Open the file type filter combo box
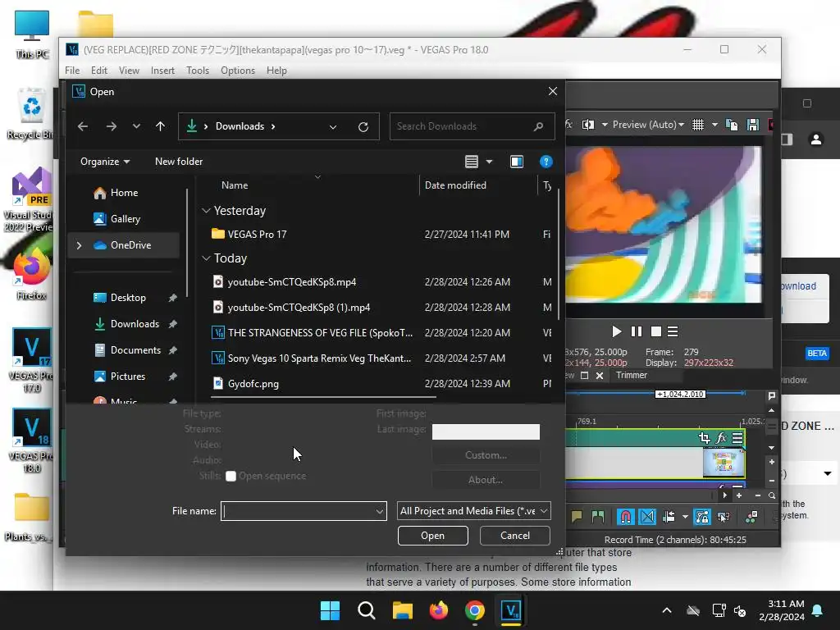This screenshot has width=840, height=630. point(473,511)
